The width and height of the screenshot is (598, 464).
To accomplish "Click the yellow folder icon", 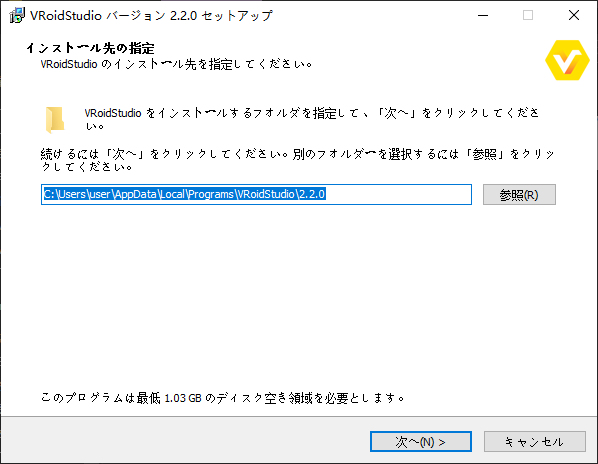I will tap(55, 120).
